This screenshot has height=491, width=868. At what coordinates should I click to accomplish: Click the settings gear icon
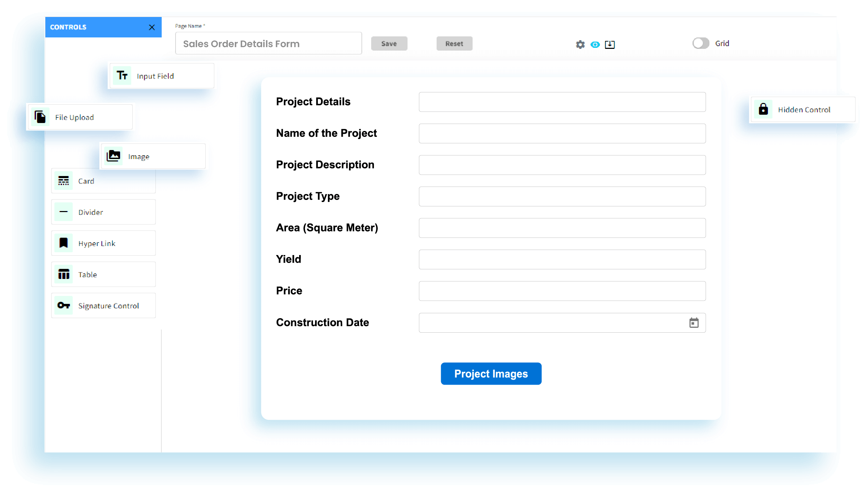pyautogui.click(x=580, y=44)
